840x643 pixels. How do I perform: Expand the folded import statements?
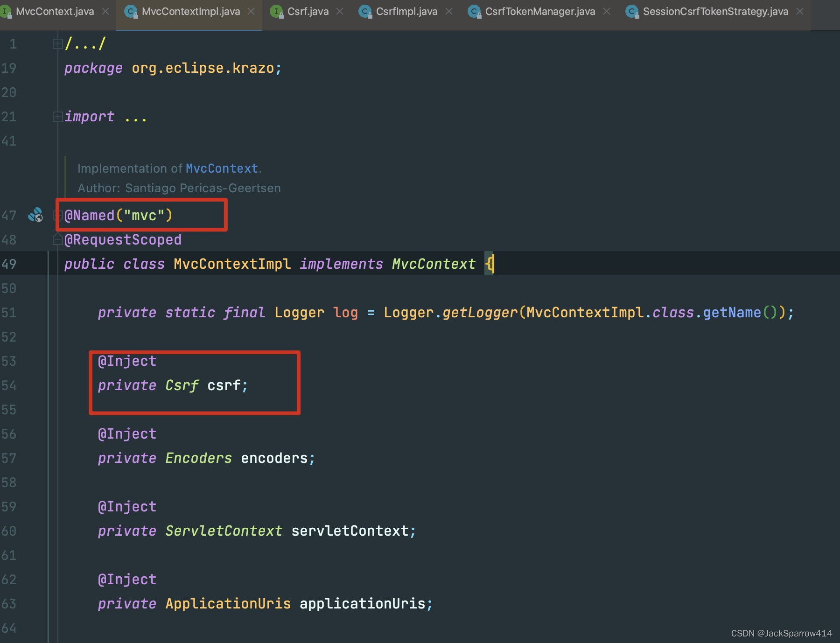tap(57, 117)
